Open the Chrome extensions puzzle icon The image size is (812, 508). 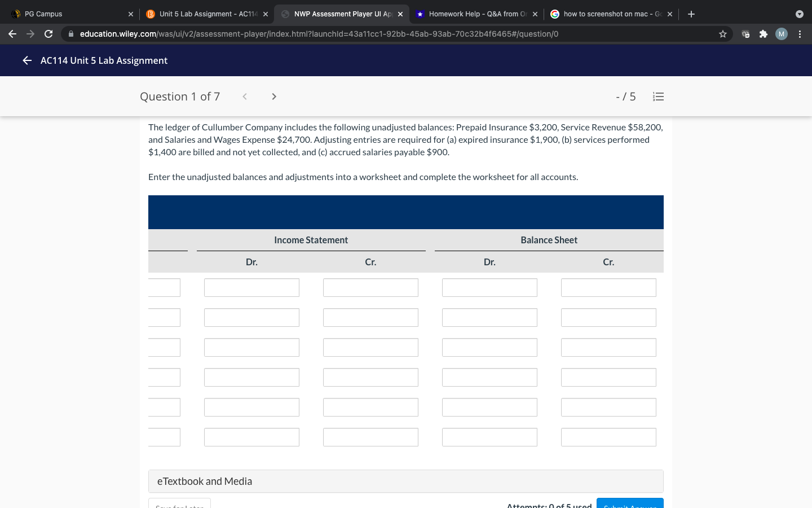763,34
